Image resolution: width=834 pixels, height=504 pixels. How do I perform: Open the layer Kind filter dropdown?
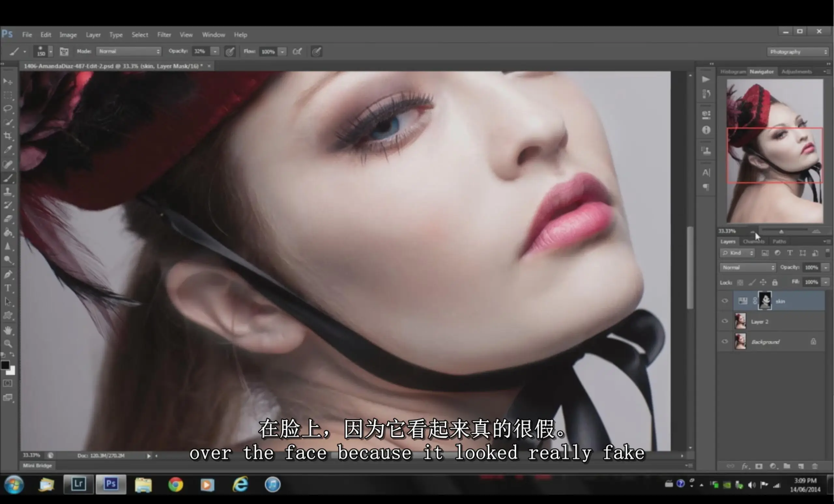click(x=737, y=253)
